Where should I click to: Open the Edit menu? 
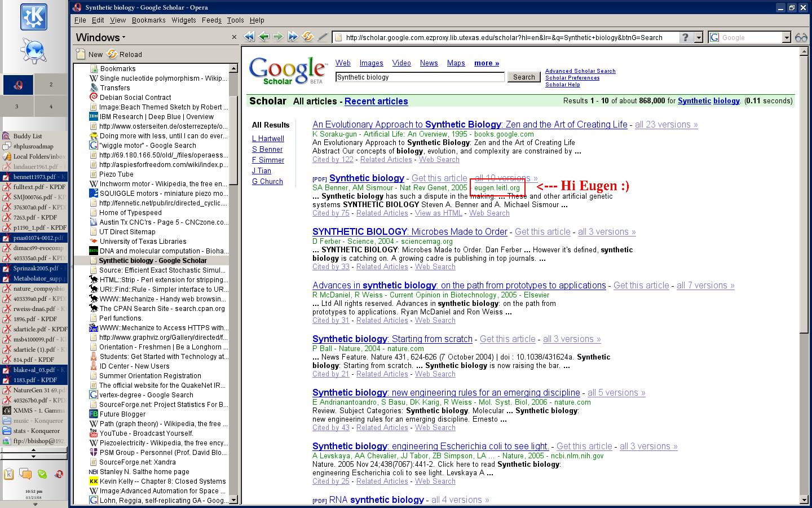(x=98, y=20)
